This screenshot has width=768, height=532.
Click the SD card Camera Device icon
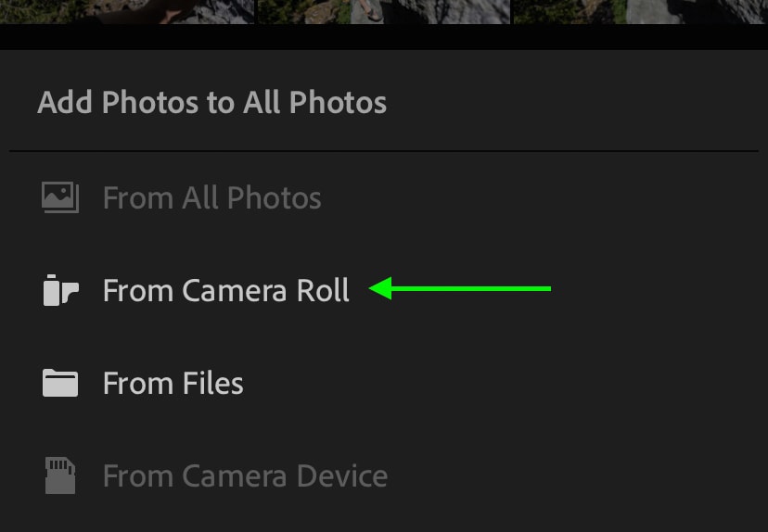click(60, 475)
